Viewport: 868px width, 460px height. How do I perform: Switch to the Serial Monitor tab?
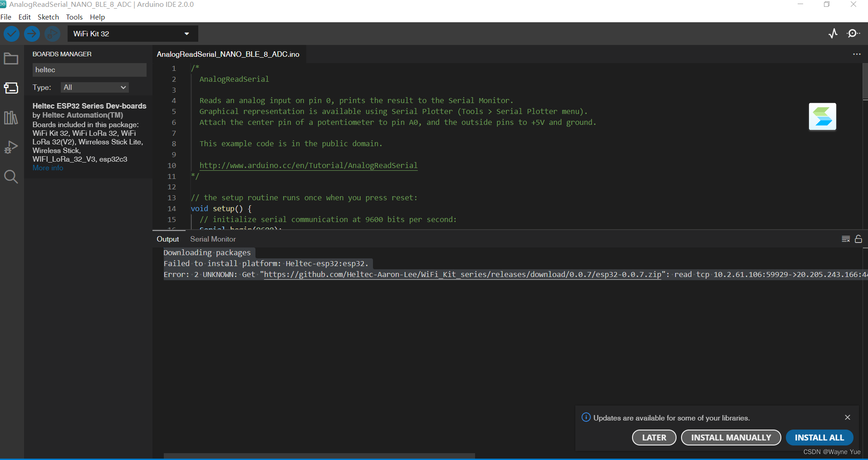pyautogui.click(x=212, y=239)
